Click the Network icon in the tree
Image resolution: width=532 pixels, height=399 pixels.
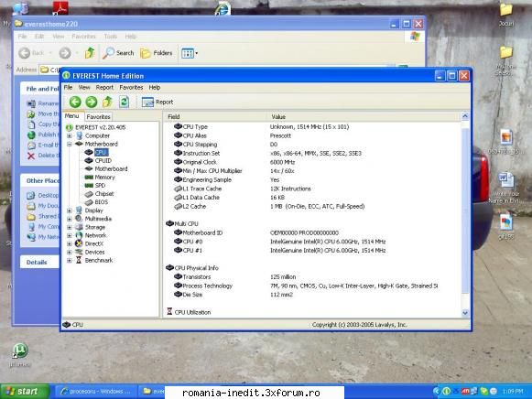(79, 235)
